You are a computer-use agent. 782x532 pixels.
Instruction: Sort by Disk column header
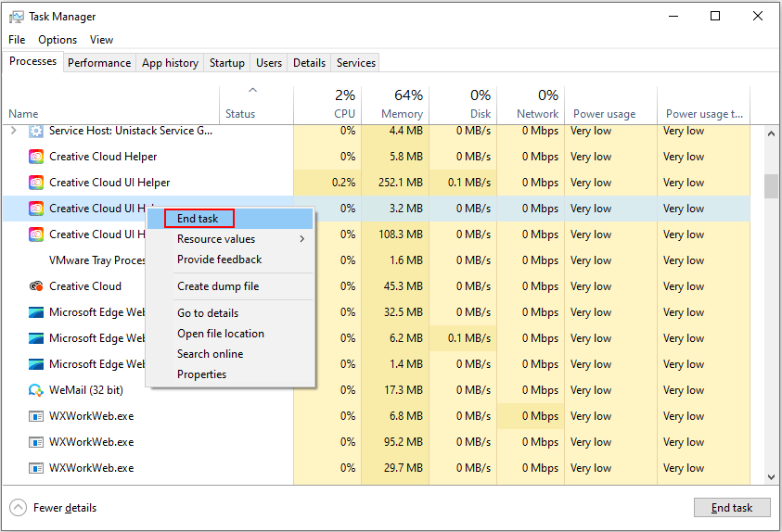(463, 105)
